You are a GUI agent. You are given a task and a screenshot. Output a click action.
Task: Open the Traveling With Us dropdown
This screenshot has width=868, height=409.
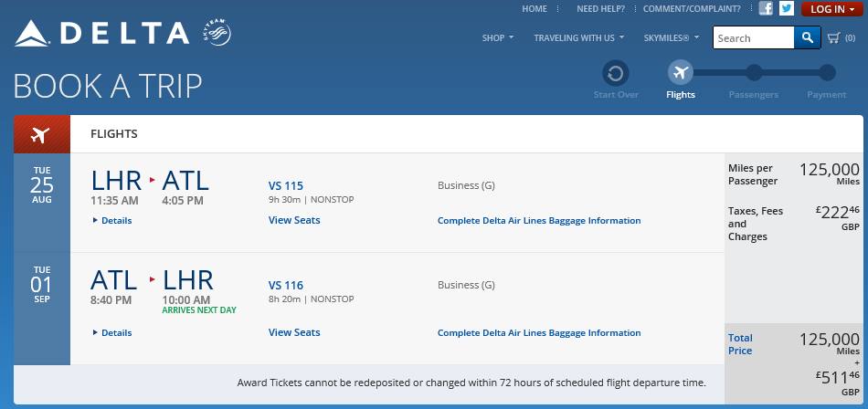(x=579, y=38)
